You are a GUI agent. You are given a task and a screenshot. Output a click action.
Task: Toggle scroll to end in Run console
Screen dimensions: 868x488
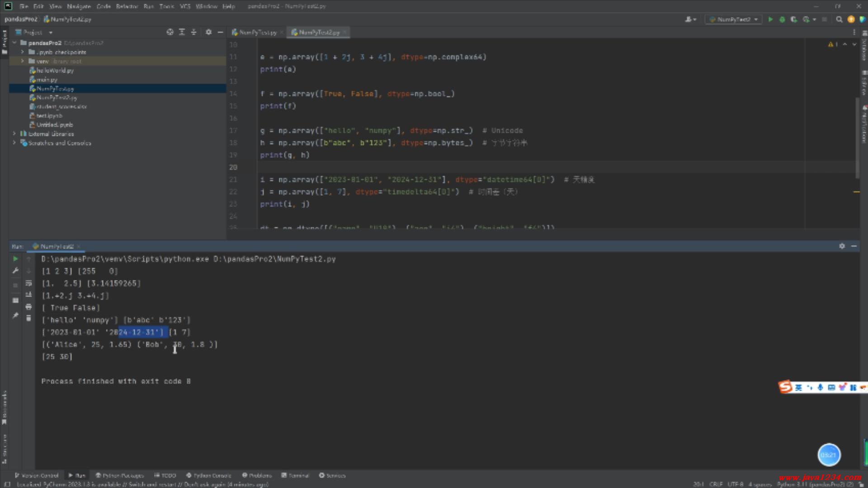pyautogui.click(x=28, y=295)
